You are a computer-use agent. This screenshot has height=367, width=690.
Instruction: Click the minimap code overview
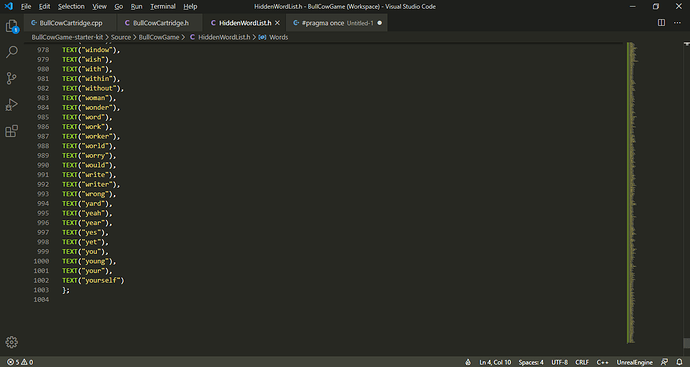(632, 192)
